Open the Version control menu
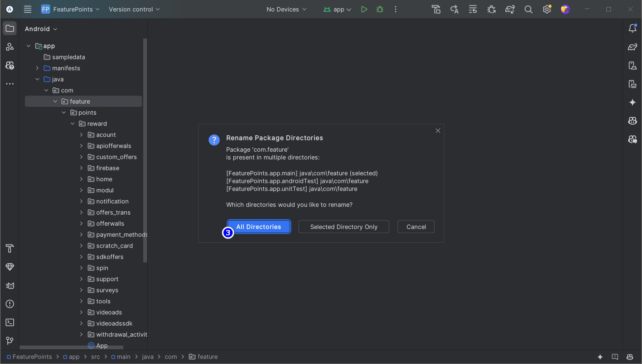The image size is (642, 364). click(x=134, y=10)
